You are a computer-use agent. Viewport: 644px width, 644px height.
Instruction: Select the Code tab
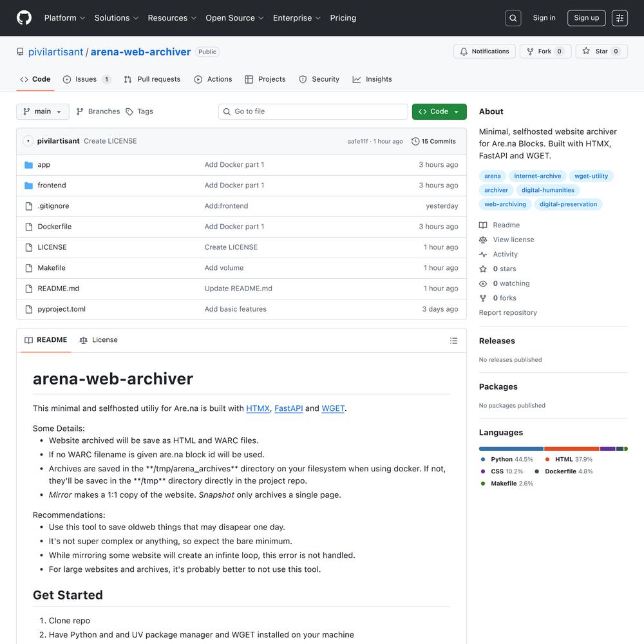point(35,79)
